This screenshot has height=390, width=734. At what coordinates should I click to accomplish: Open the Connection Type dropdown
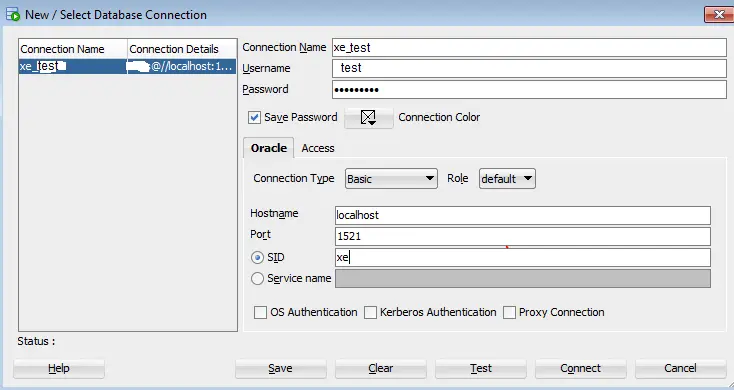[391, 179]
